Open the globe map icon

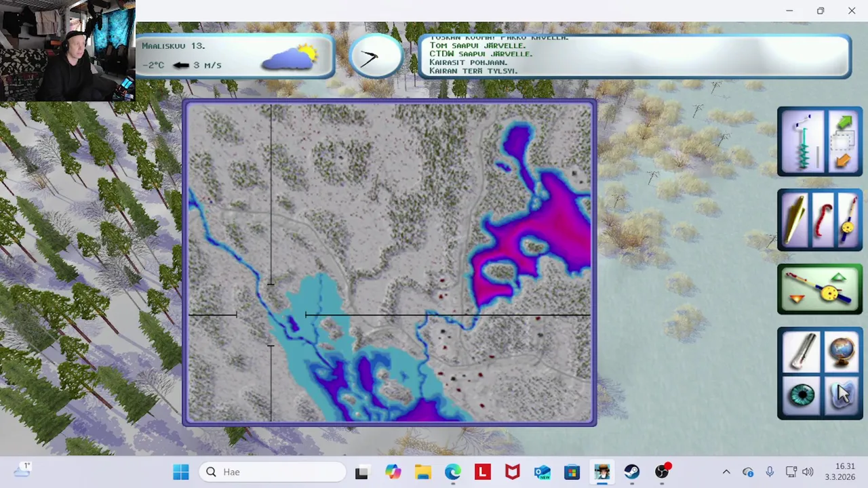(x=842, y=352)
